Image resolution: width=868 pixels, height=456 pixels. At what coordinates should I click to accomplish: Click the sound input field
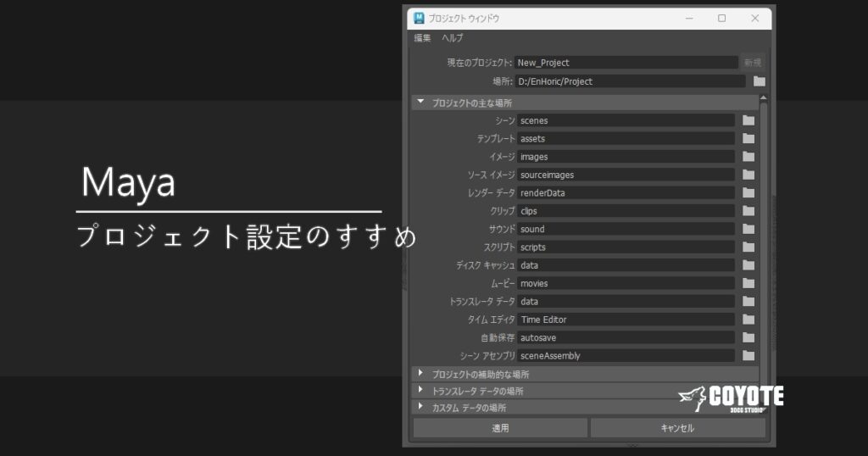coord(626,229)
